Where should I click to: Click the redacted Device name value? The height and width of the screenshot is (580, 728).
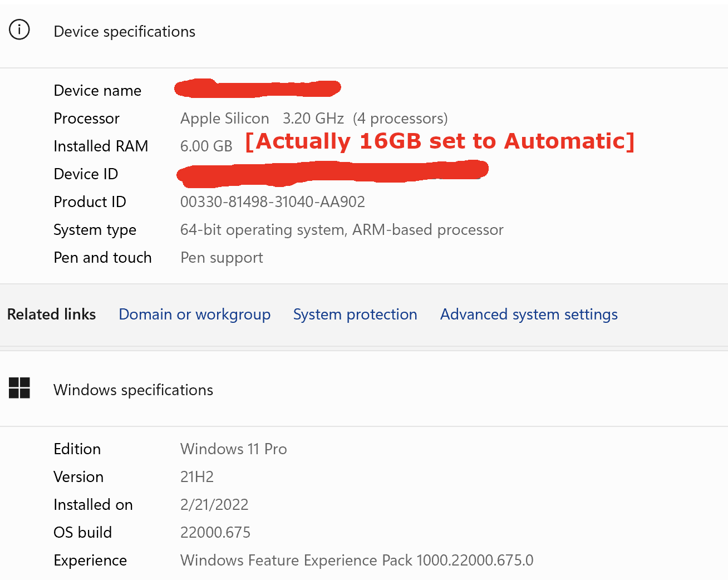tap(257, 88)
